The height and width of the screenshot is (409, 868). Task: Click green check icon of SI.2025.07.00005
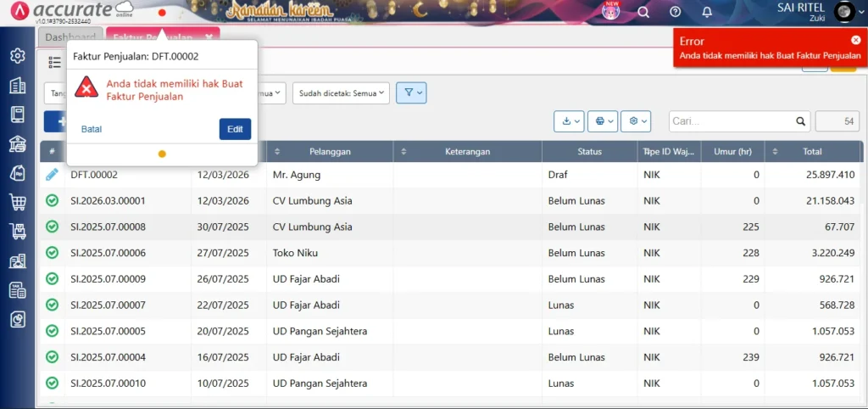click(x=52, y=331)
